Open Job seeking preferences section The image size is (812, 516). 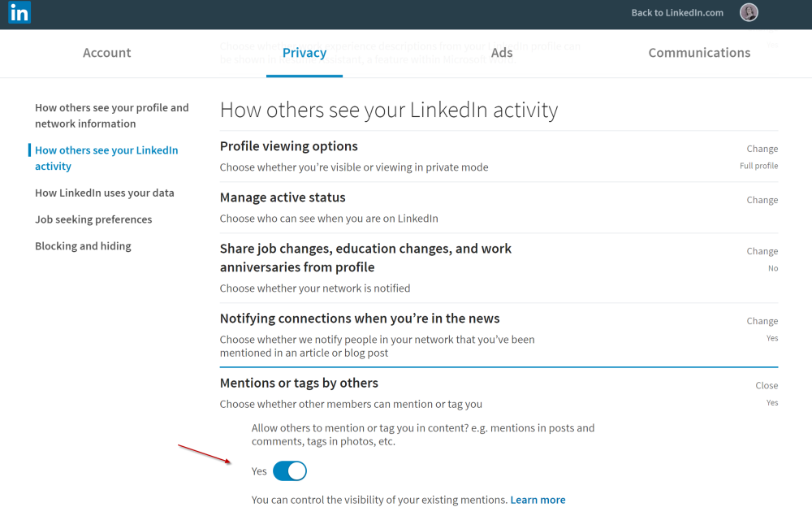point(93,219)
